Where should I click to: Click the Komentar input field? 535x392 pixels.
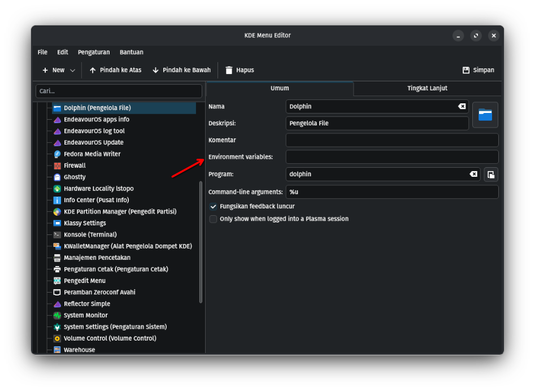point(392,140)
